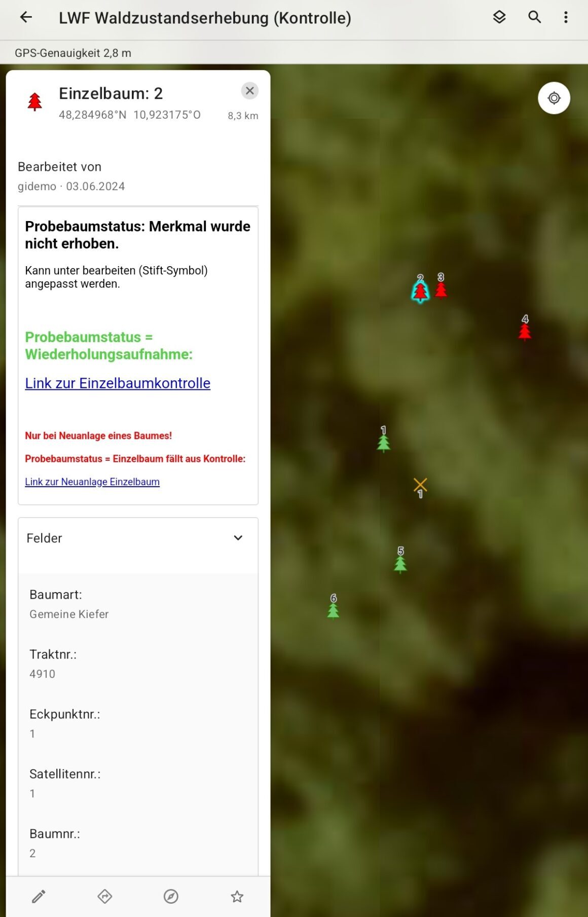Tap the Einzelbaum: 2 title
Image resolution: width=588 pixels, height=917 pixels.
111,93
